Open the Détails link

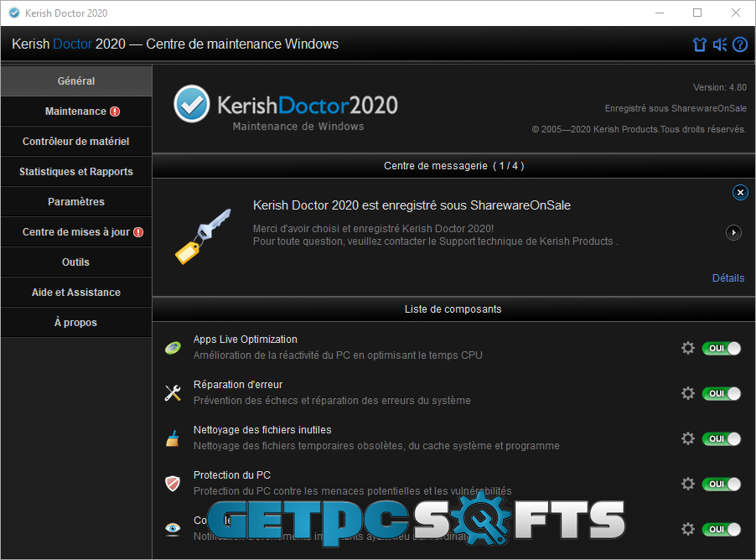728,277
